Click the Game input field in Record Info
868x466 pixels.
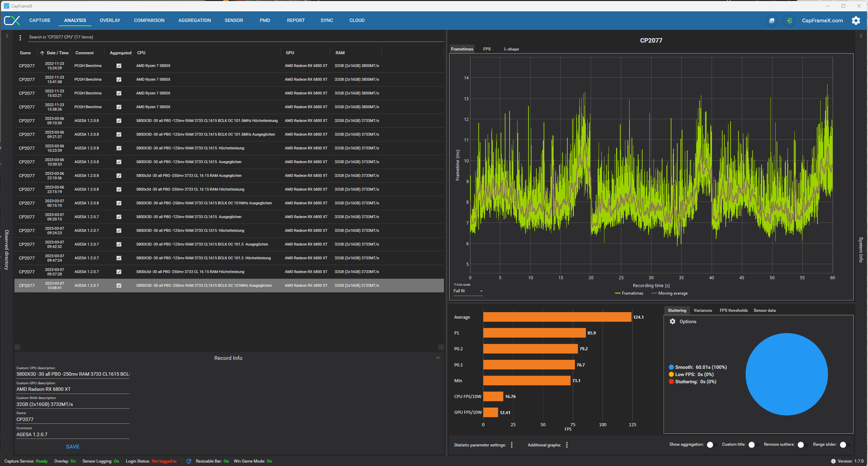pyautogui.click(x=73, y=419)
